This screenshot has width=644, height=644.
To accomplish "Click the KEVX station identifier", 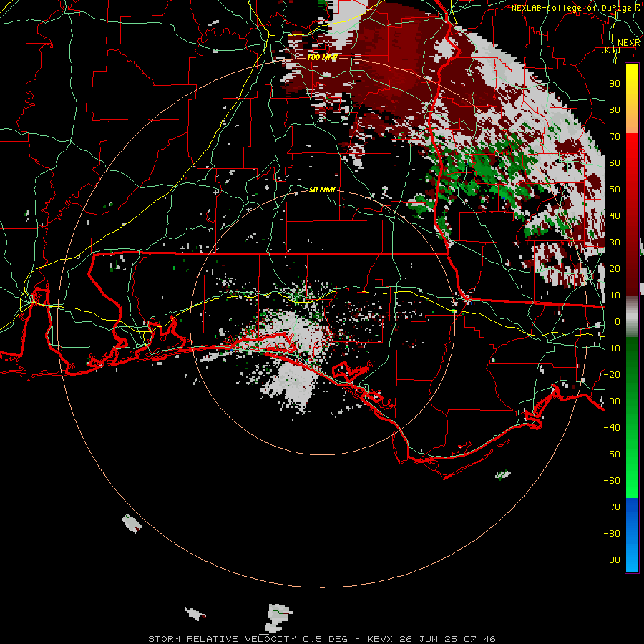I will [381, 639].
